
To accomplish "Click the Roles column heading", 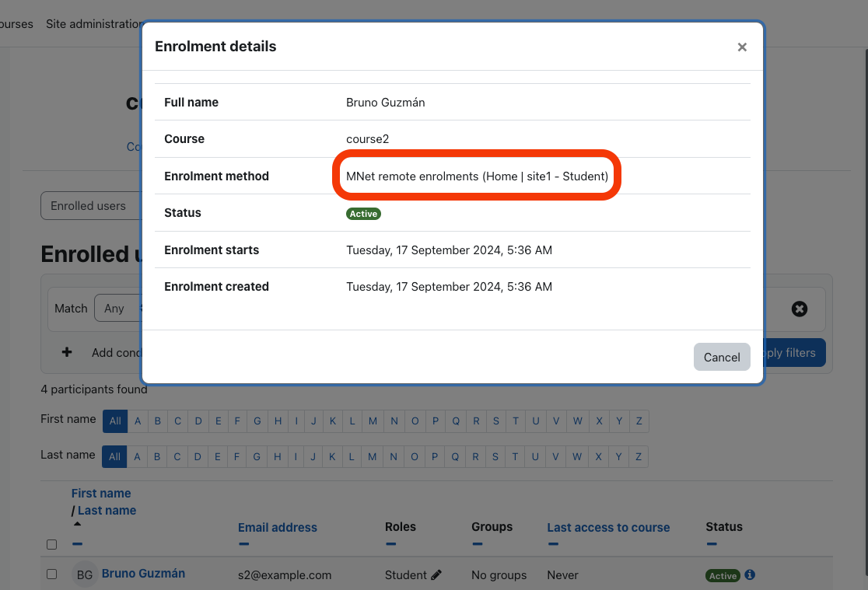I will pos(401,527).
